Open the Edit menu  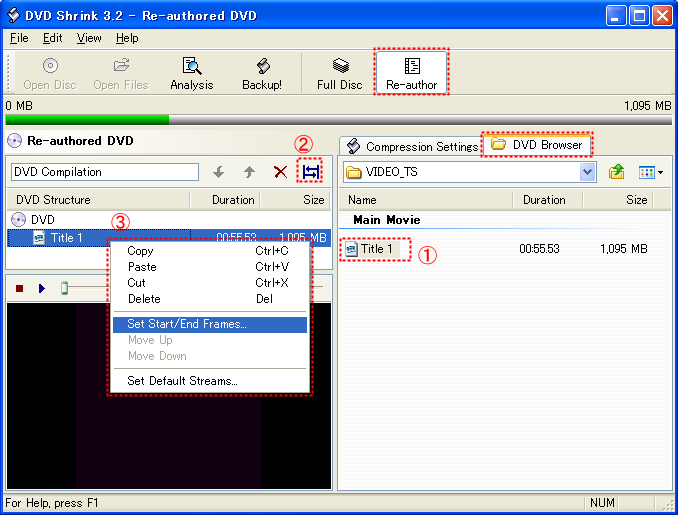(x=52, y=38)
